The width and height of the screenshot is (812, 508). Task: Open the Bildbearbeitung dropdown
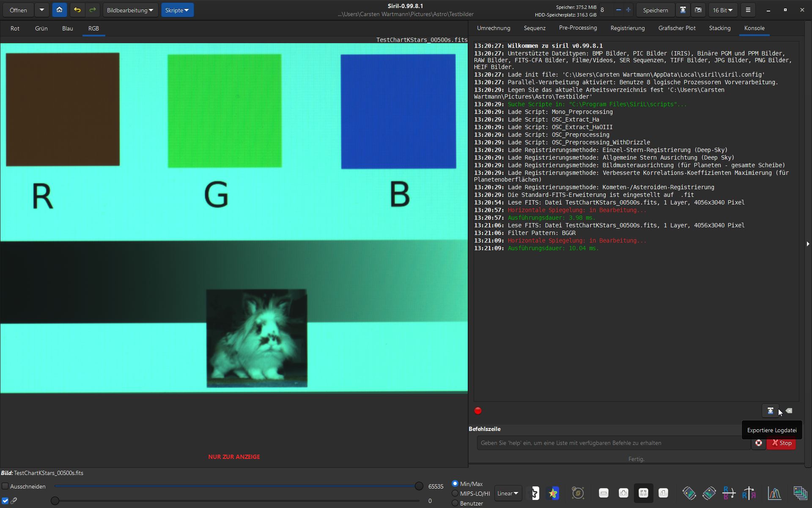[x=130, y=10]
